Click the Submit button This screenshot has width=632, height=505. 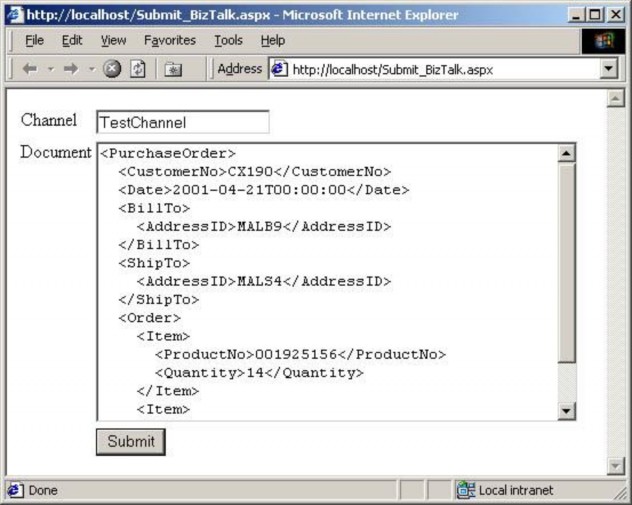(130, 441)
